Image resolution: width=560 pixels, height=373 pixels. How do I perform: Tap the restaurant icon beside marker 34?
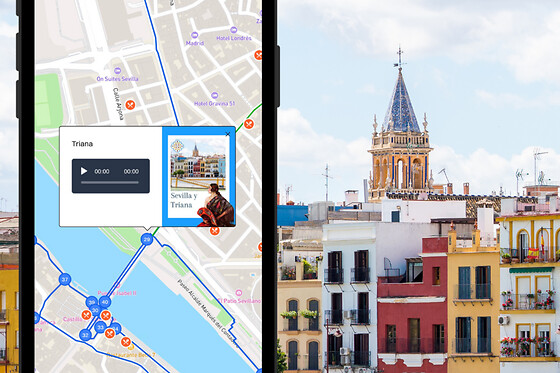(110, 333)
